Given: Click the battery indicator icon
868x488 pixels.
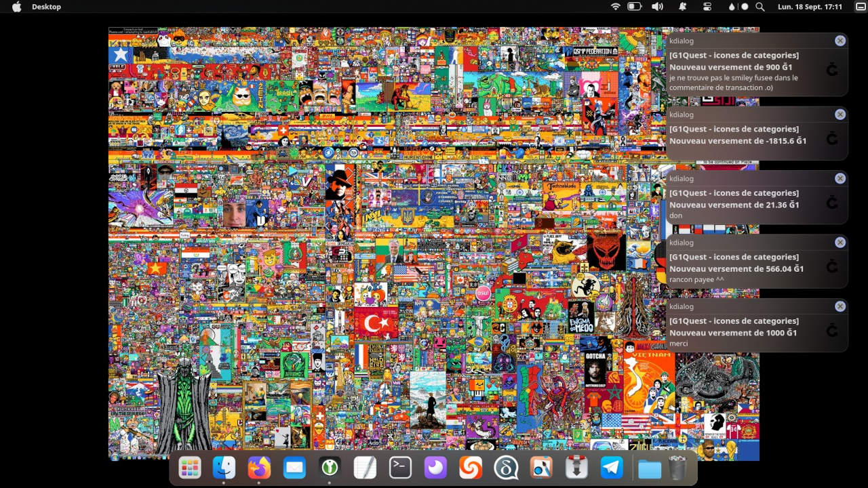Looking at the screenshot, I should [635, 6].
